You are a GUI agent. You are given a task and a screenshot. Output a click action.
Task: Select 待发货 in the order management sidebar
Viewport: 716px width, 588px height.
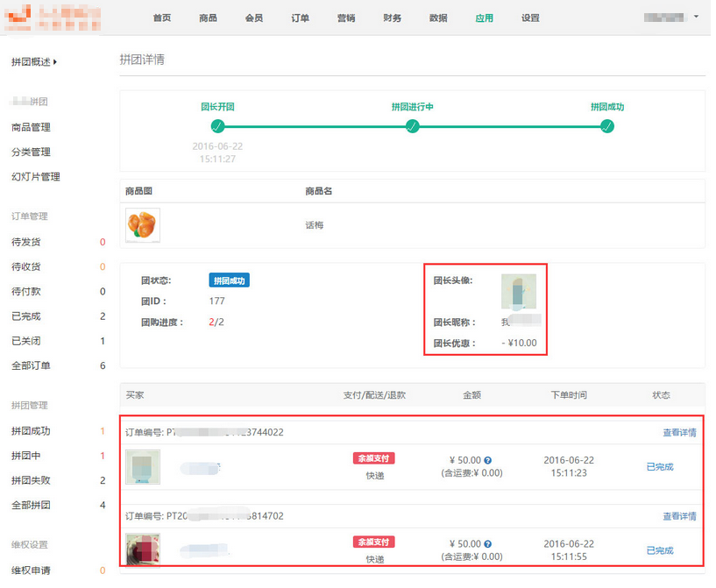(25, 242)
